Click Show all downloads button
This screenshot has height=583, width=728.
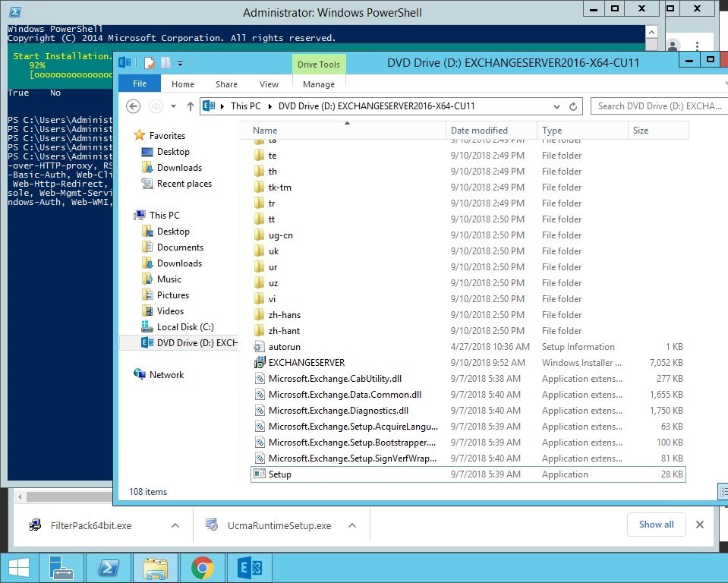pos(656,525)
